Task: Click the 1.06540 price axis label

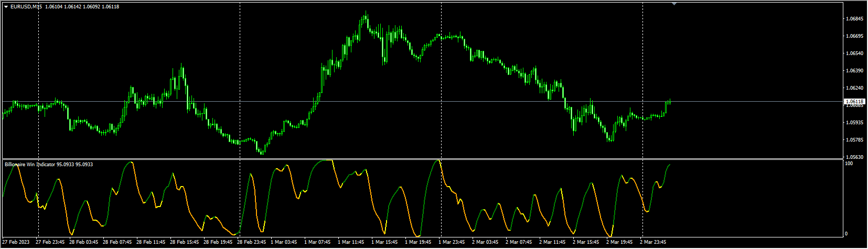Action: pos(854,53)
